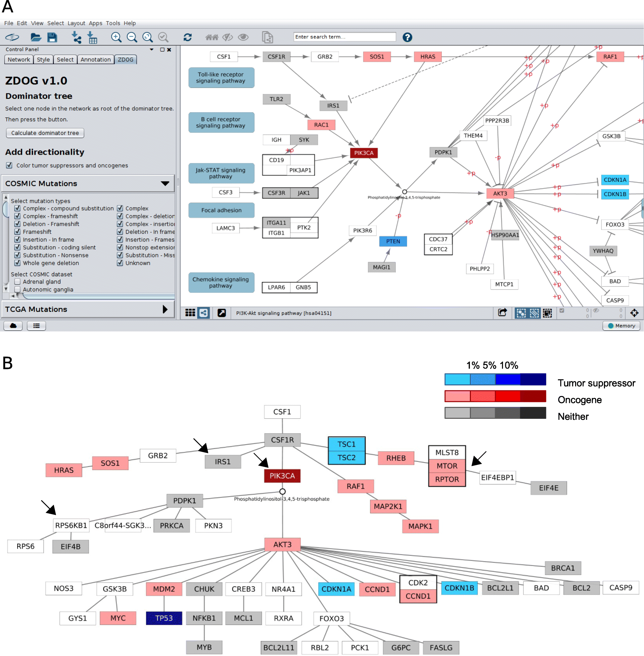Screen dimensions: 644x656
Task: Show all nodes eye icon
Action: (x=243, y=37)
